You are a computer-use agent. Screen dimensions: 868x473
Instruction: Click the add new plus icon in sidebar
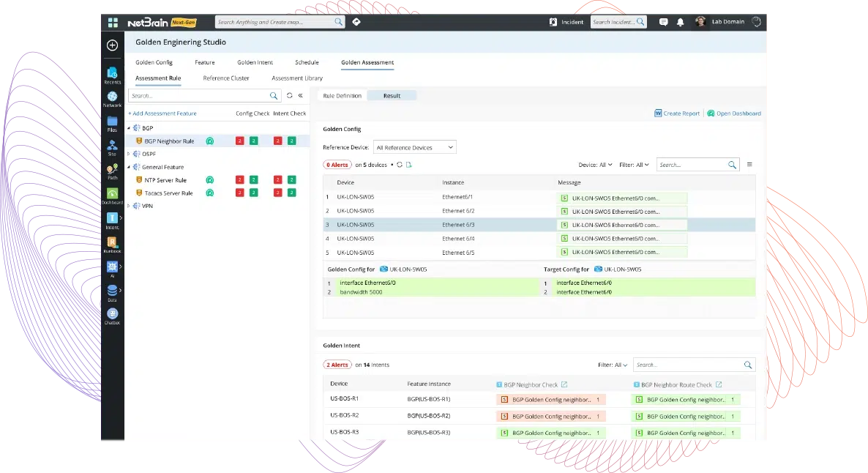click(113, 45)
